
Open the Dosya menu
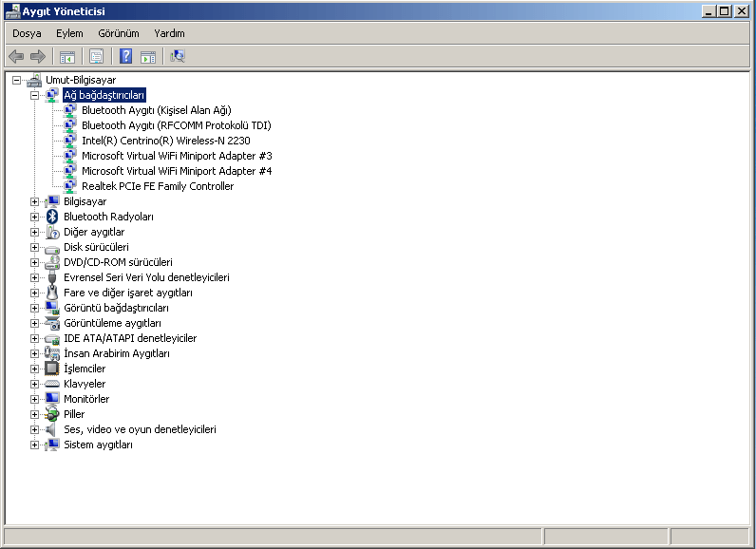pos(27,33)
